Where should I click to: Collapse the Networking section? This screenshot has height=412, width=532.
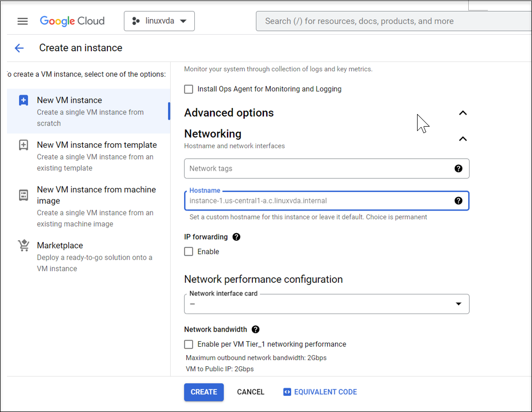click(463, 139)
